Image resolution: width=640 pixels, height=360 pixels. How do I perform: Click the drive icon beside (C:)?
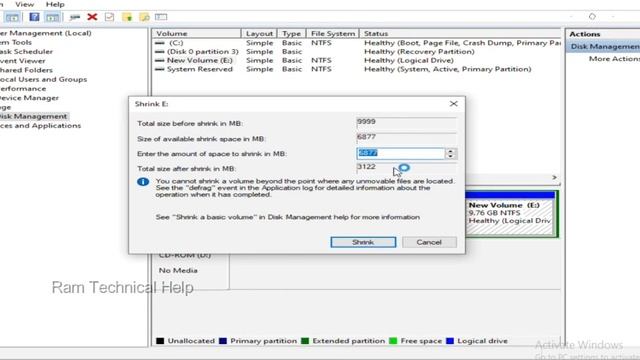coord(160,43)
